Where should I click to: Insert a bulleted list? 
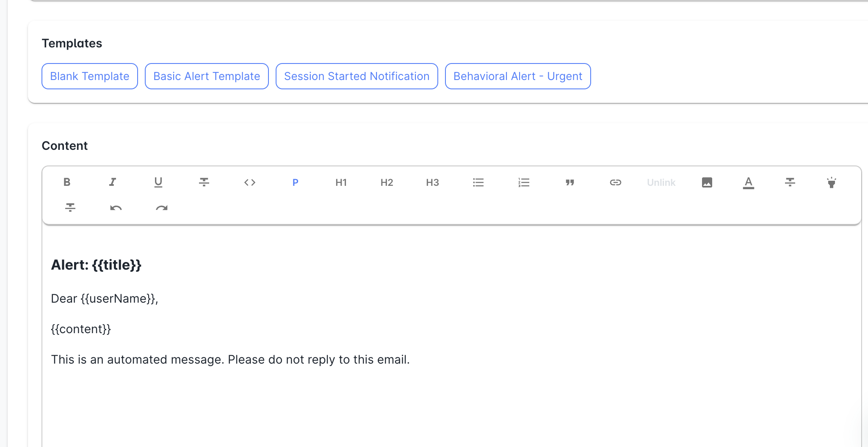point(478,182)
